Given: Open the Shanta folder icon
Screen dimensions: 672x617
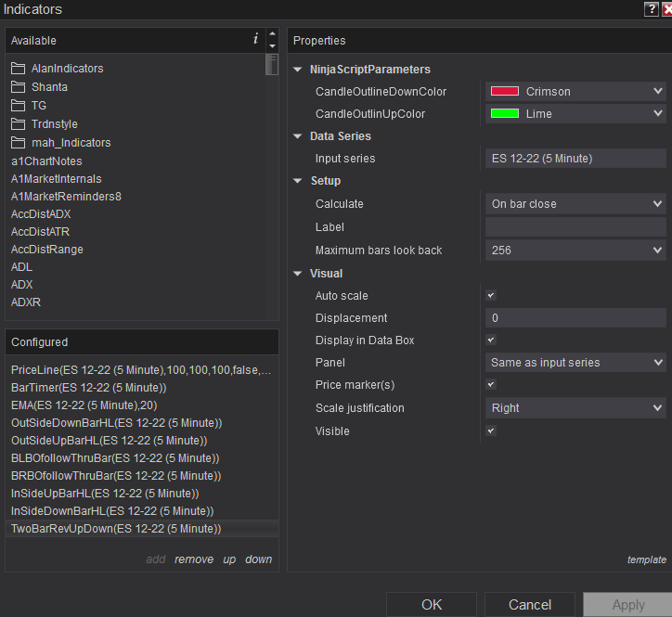Looking at the screenshot, I should coord(18,87).
